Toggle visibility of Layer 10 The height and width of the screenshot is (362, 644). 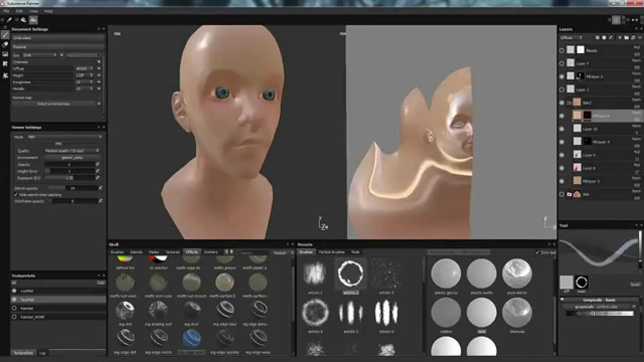pos(562,129)
